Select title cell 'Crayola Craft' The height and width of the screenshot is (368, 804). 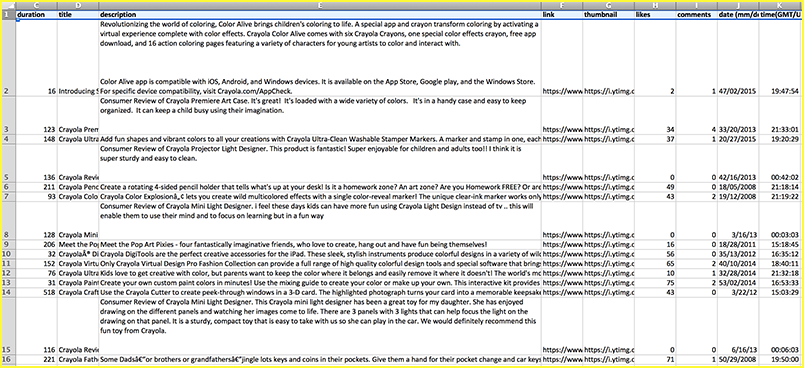coord(78,292)
